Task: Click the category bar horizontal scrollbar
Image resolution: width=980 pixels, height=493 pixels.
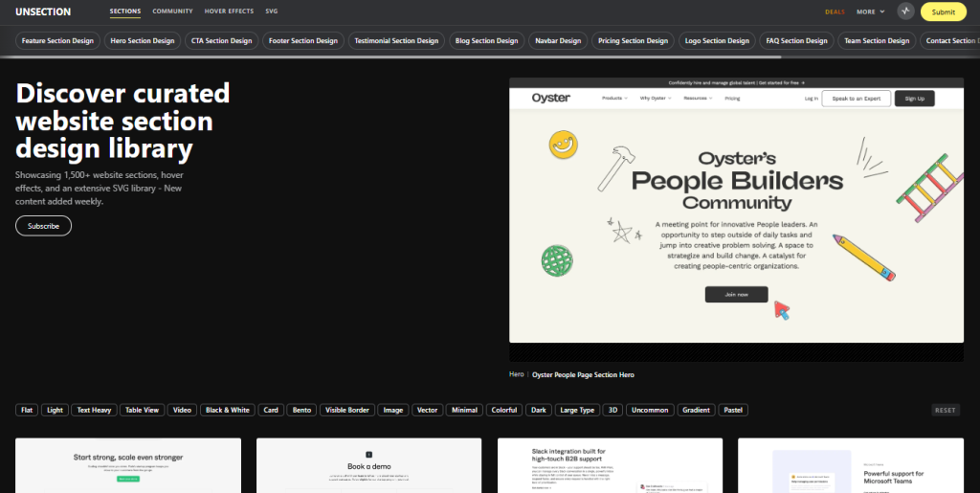Action: tap(390, 56)
